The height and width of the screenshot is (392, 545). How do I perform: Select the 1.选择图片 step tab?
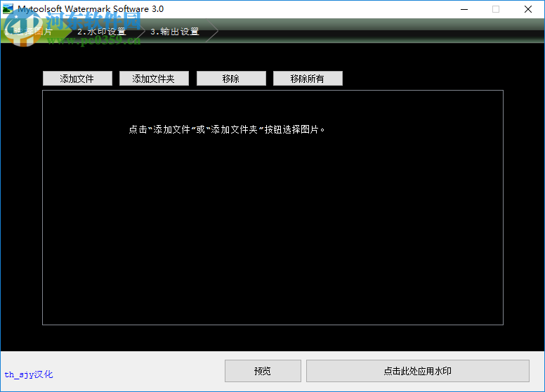click(29, 32)
